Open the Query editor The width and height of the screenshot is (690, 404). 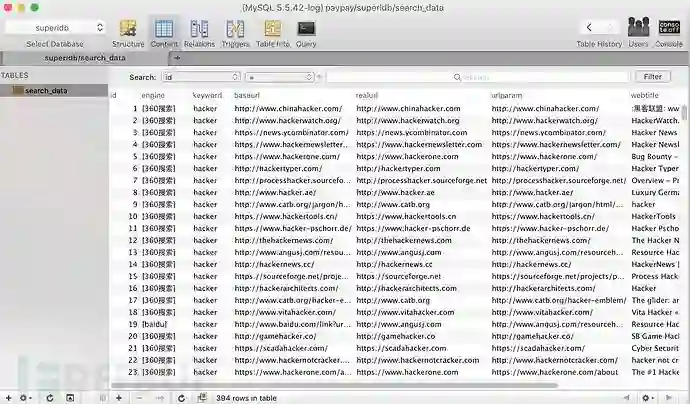pos(306,33)
